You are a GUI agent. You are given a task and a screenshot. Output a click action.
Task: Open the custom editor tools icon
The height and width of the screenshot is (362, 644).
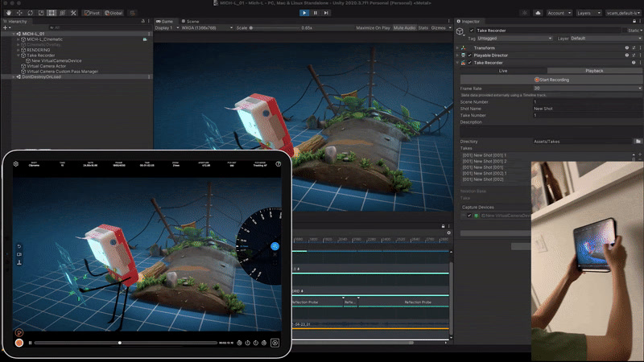[x=73, y=13]
